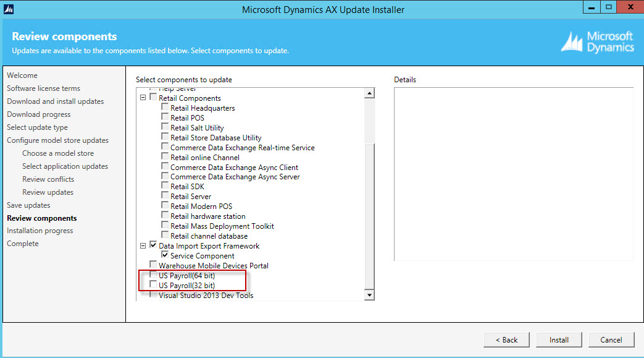
Task: Collapse the Retail Components tree node
Action: click(143, 98)
